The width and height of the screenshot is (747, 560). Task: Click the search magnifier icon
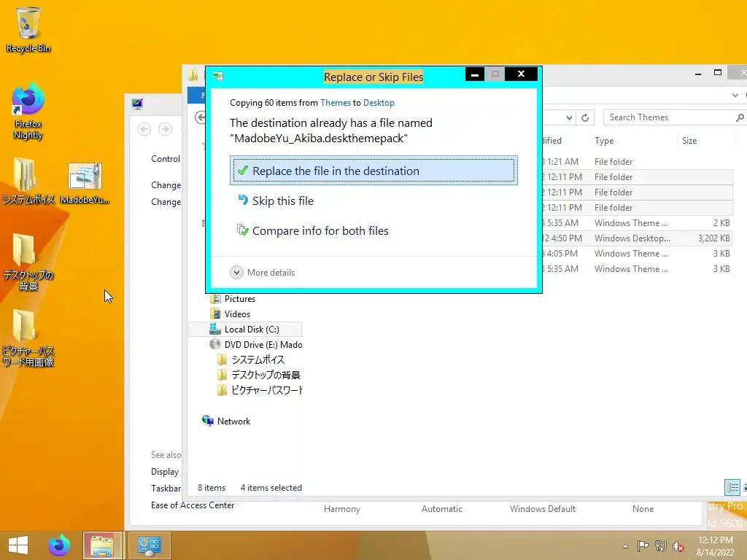tap(740, 117)
